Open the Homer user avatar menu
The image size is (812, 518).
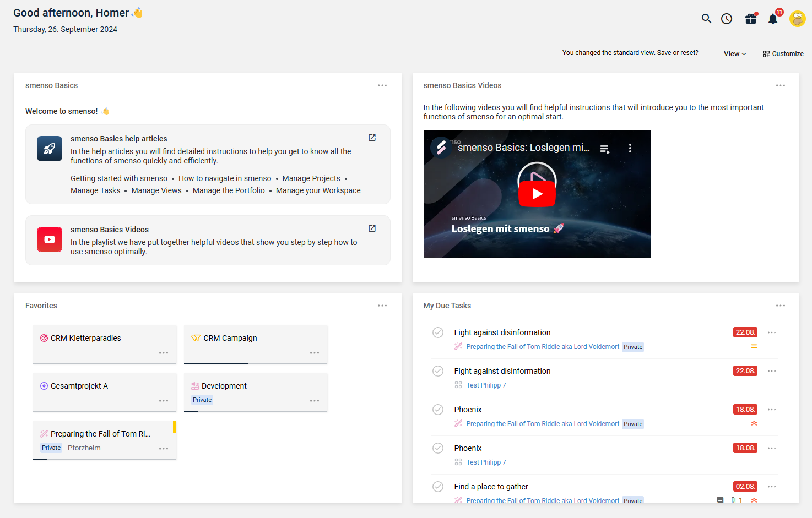tap(797, 19)
